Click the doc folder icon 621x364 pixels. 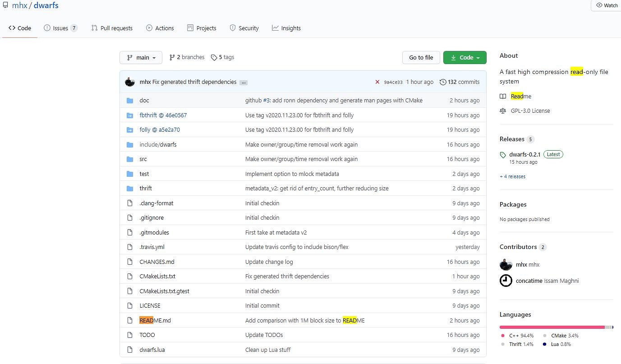click(130, 101)
